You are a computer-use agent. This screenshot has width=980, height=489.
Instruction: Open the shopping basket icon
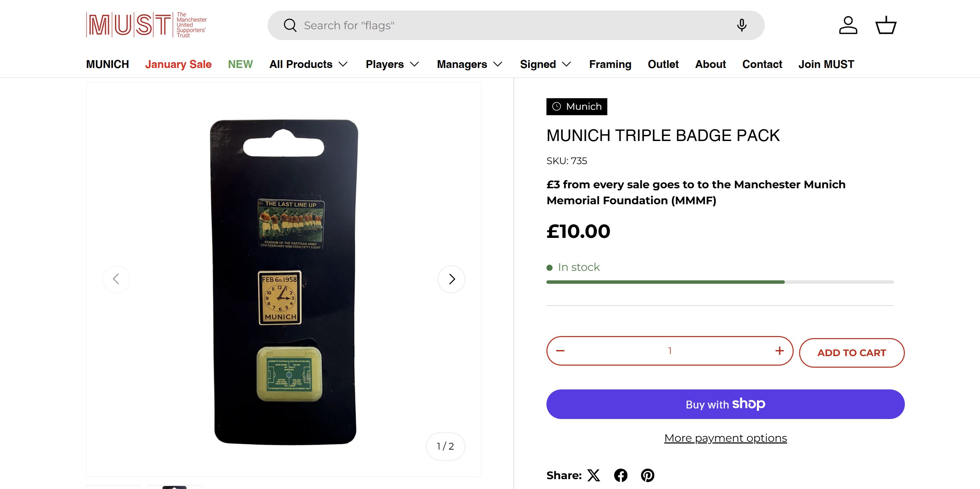886,25
